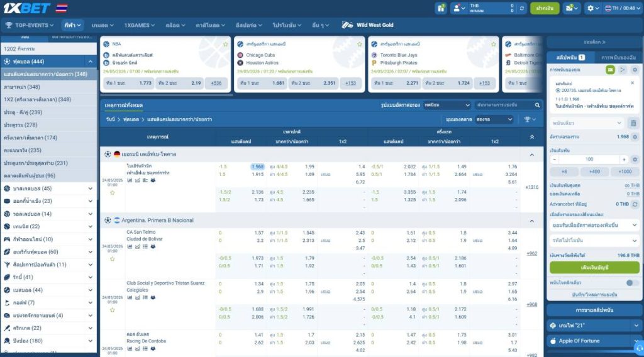
Task: Collapse the Football (444) sidebar section
Action: click(91, 62)
